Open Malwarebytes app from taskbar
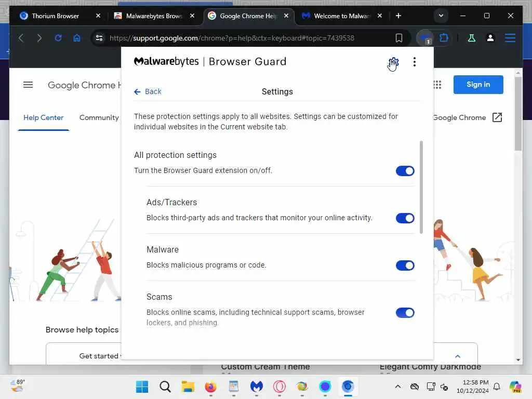Image resolution: width=532 pixels, height=399 pixels. pyautogui.click(x=257, y=387)
